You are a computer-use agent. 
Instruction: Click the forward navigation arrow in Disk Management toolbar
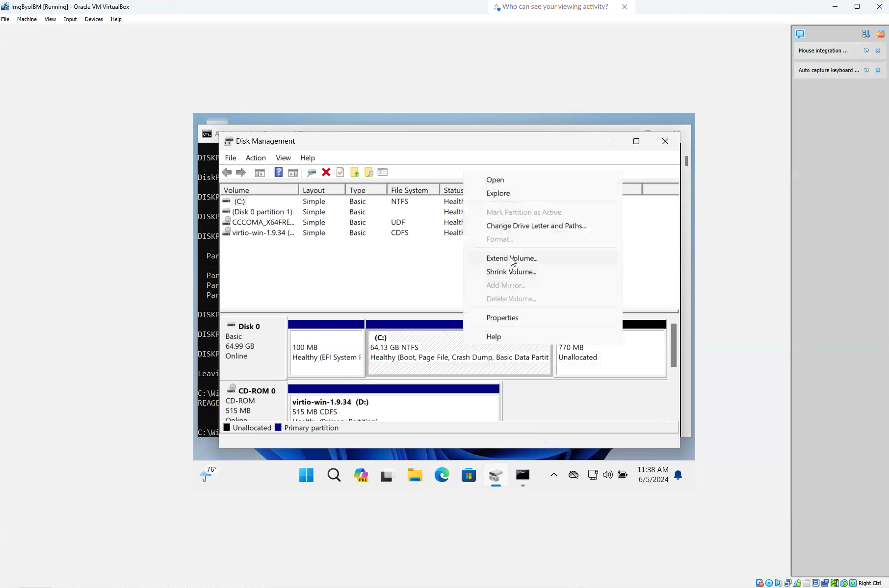(x=241, y=172)
